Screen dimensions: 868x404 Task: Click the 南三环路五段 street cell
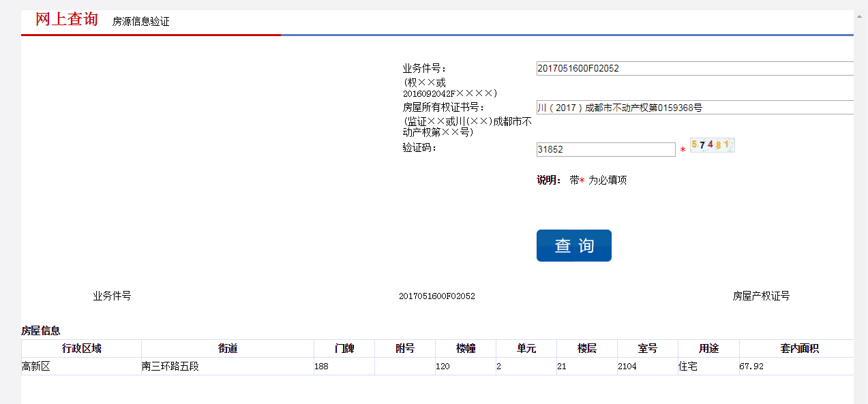170,367
